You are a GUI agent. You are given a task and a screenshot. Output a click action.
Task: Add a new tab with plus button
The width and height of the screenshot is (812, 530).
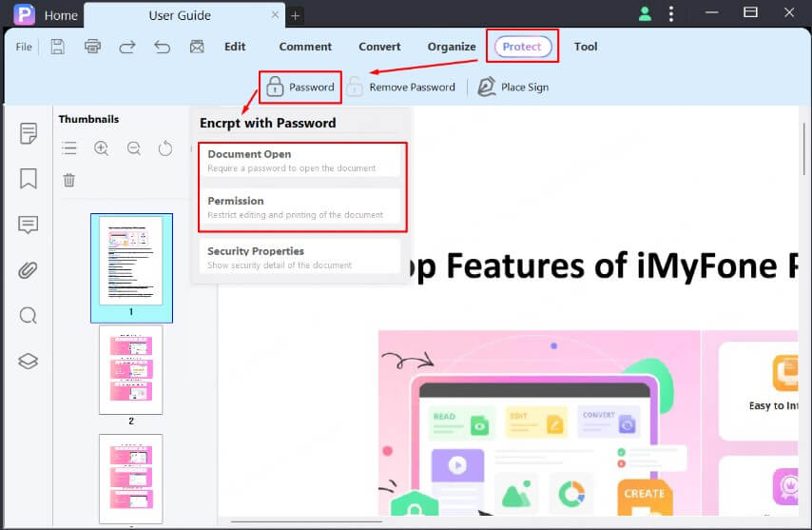[295, 16]
